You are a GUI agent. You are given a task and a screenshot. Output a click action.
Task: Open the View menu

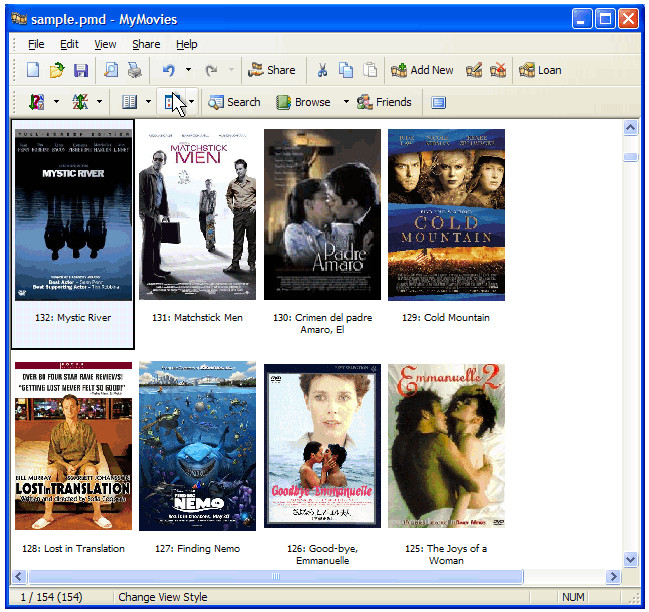[105, 44]
